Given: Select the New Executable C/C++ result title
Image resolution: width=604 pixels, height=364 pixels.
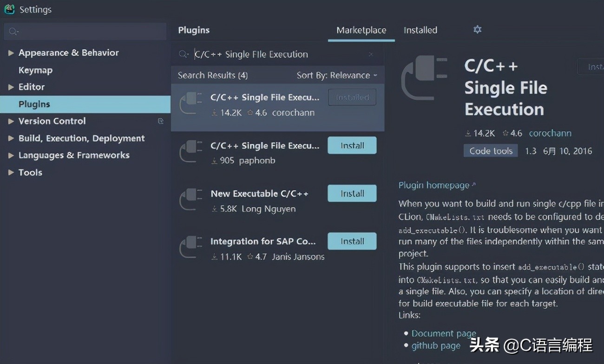Looking at the screenshot, I should 260,194.
